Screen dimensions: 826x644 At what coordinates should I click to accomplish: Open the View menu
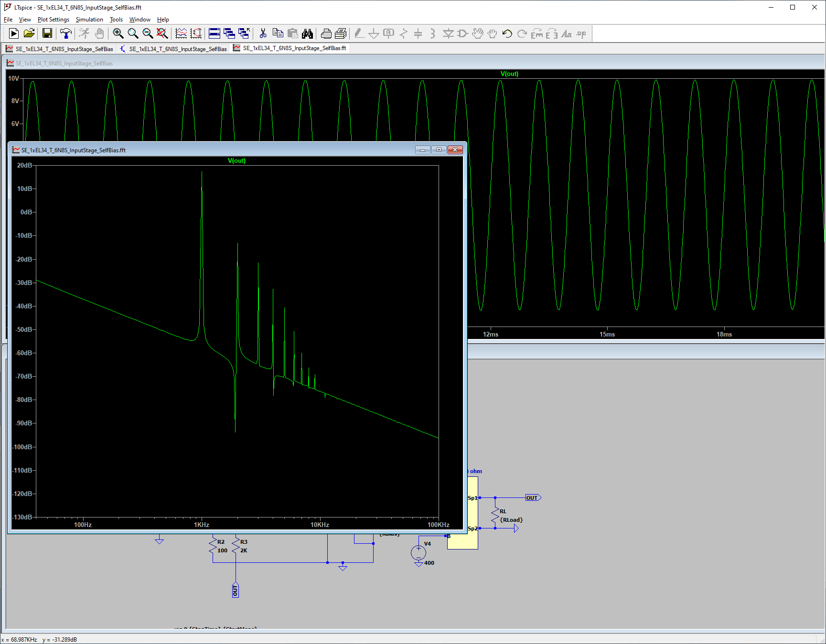click(x=25, y=20)
